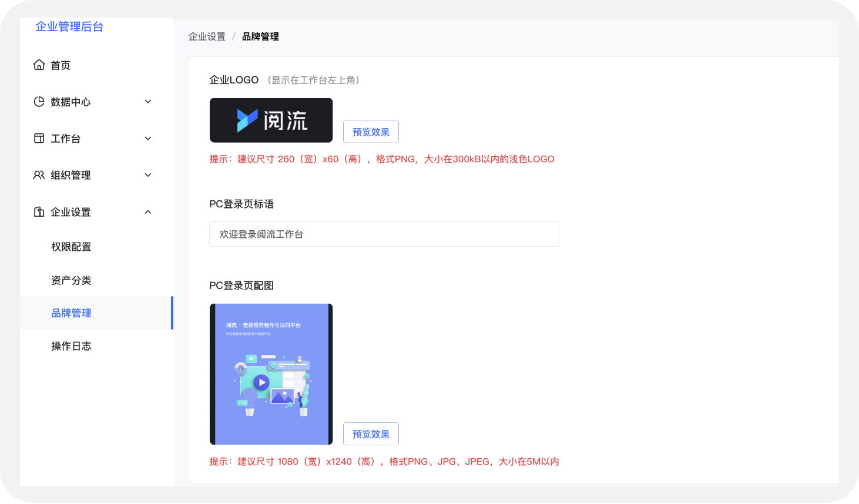The width and height of the screenshot is (859, 504).
Task: Click 预览效果 button next to login image
Action: click(371, 434)
